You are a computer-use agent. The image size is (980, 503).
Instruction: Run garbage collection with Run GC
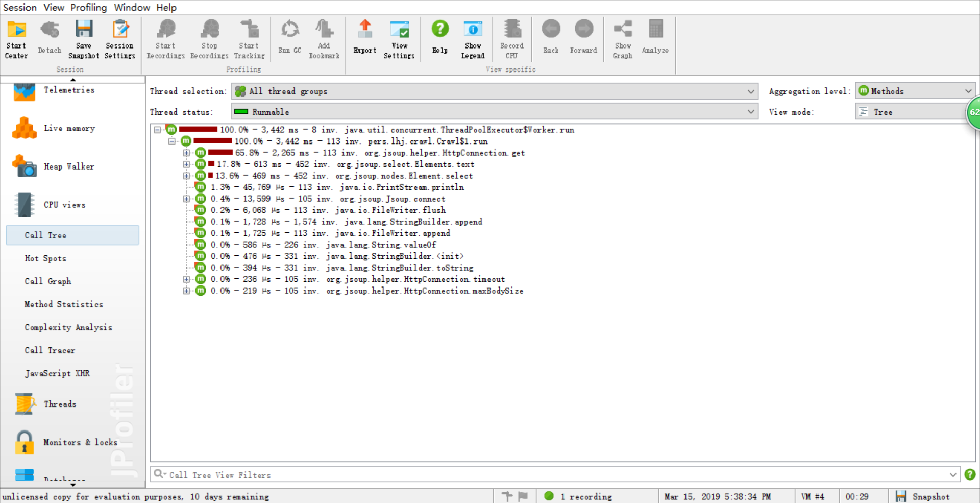click(x=290, y=37)
